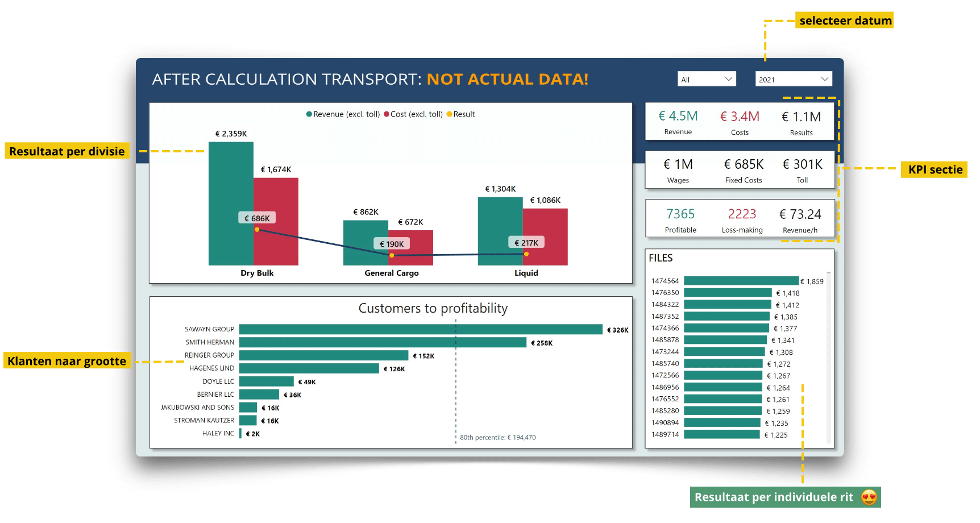
Task: Select the SMITH HERMAN customer bar
Action: coord(383,342)
